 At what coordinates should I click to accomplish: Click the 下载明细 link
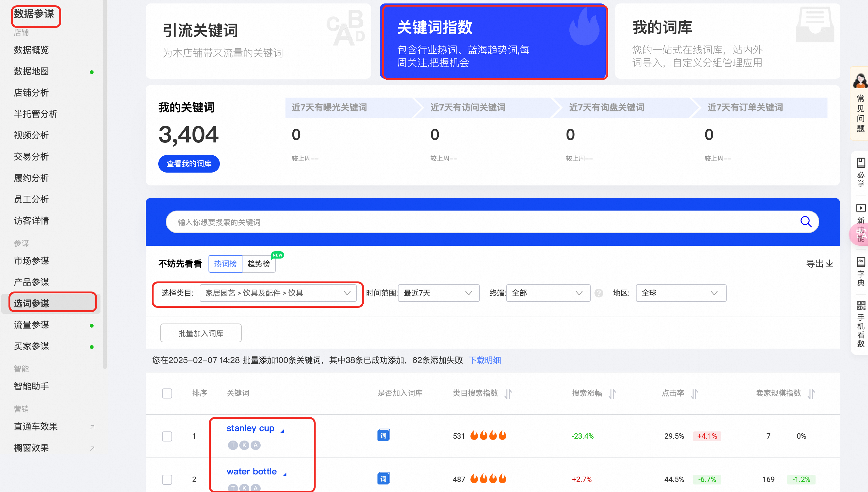coord(485,360)
